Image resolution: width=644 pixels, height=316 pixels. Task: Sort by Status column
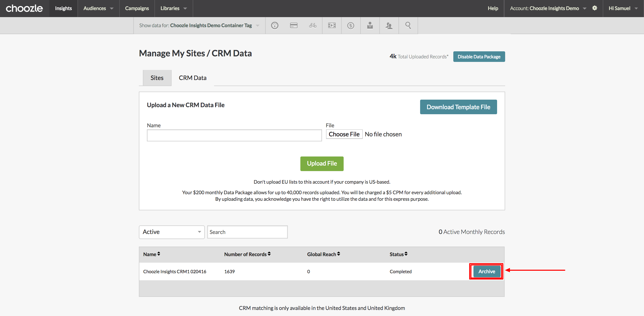(398, 254)
